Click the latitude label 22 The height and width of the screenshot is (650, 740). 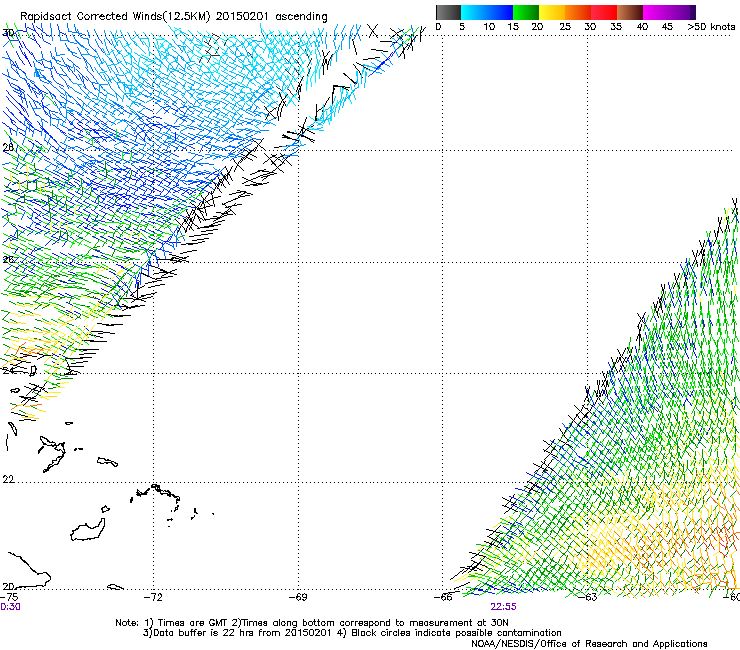coord(8,479)
